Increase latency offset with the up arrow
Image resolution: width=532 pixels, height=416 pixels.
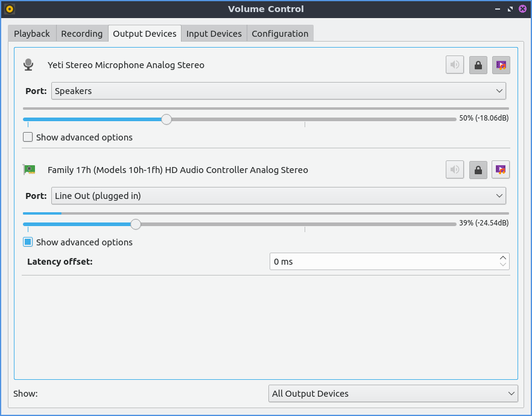point(503,258)
